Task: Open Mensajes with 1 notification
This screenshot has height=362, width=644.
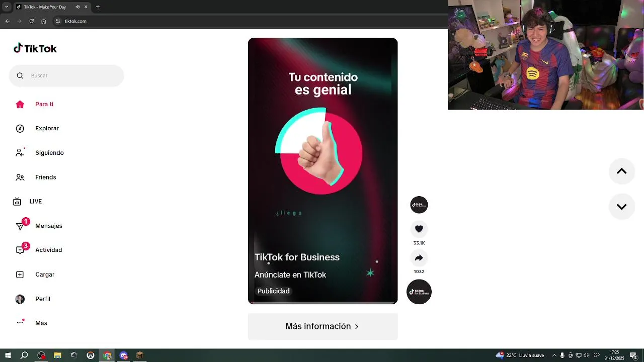Action: (x=49, y=226)
